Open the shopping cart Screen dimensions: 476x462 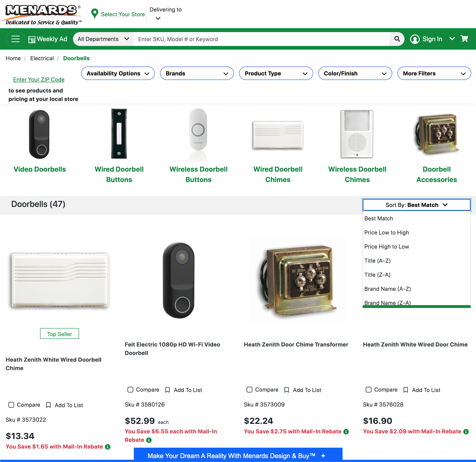point(465,39)
